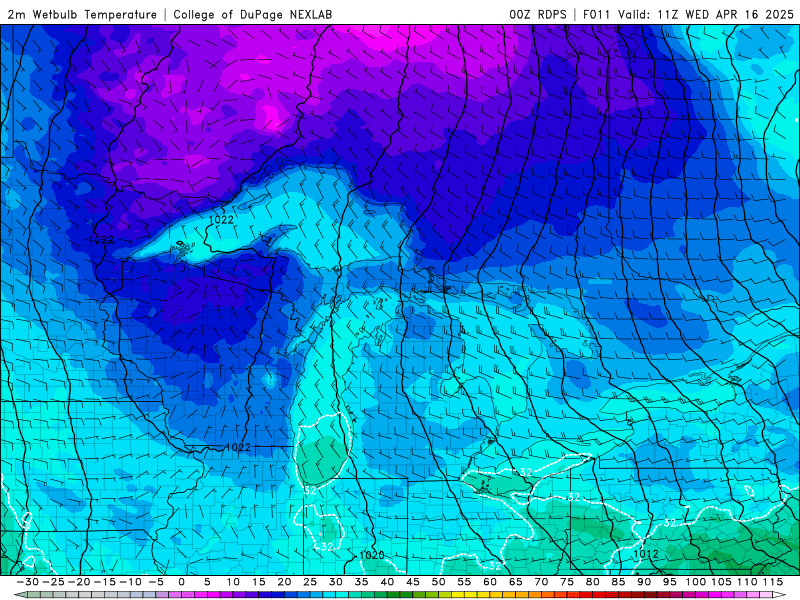Click the 55 value on the color scale
The width and height of the screenshot is (800, 600).
464,582
